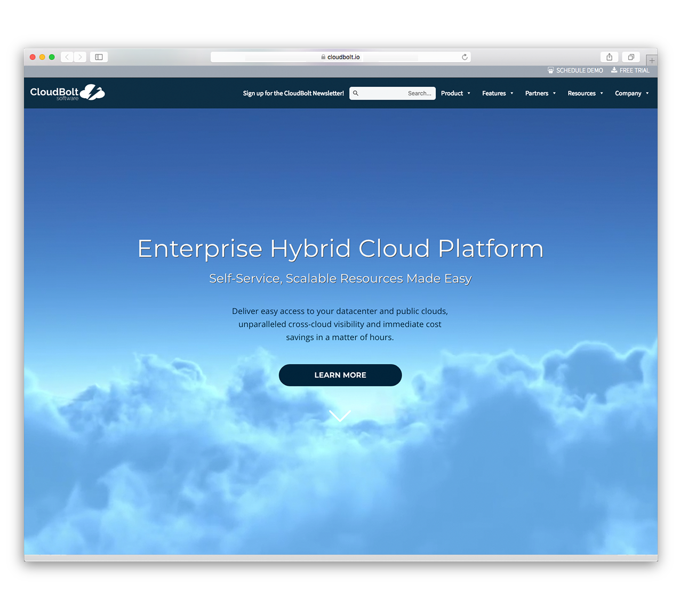Image resolution: width=680 pixels, height=616 pixels.
Task: Show all tabs overview icon
Action: [631, 57]
